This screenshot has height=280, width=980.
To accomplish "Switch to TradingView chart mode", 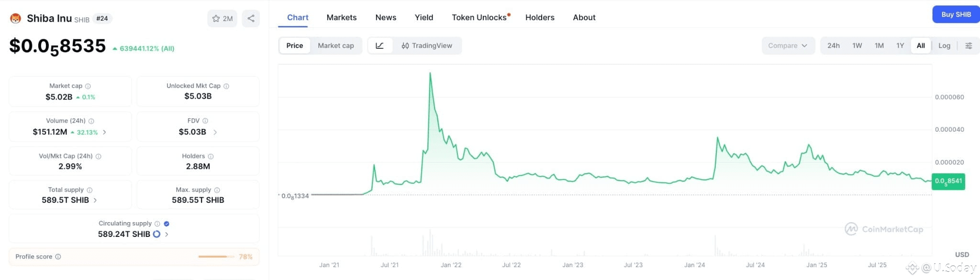I will (x=427, y=45).
